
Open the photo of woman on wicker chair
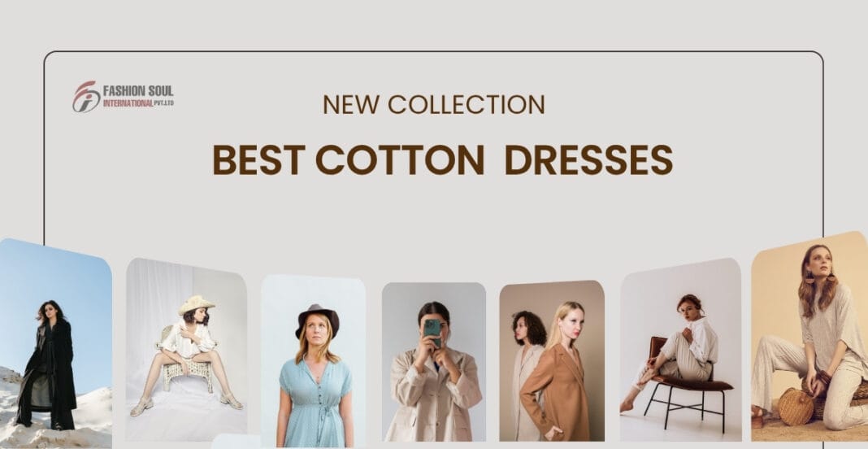point(187,349)
